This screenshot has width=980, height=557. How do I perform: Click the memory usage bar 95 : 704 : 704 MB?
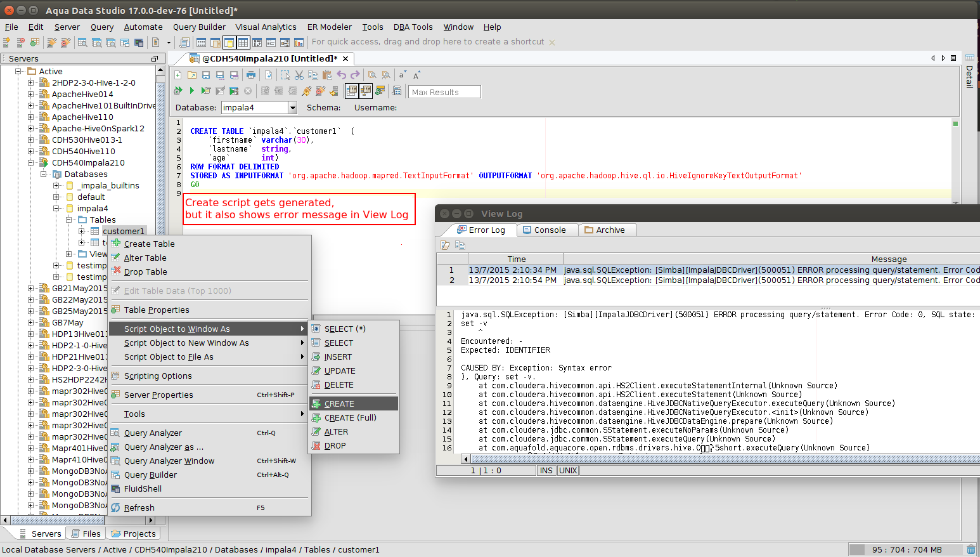pyautogui.click(x=906, y=549)
